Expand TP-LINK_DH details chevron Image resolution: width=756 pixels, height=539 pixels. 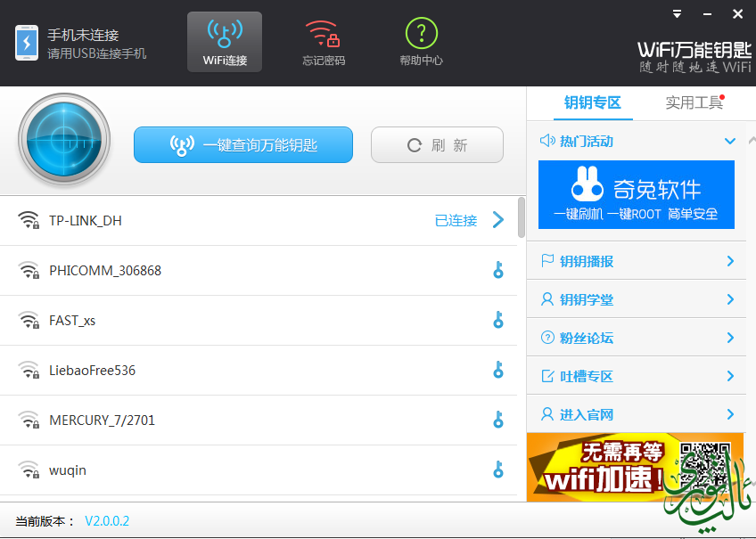tap(498, 220)
